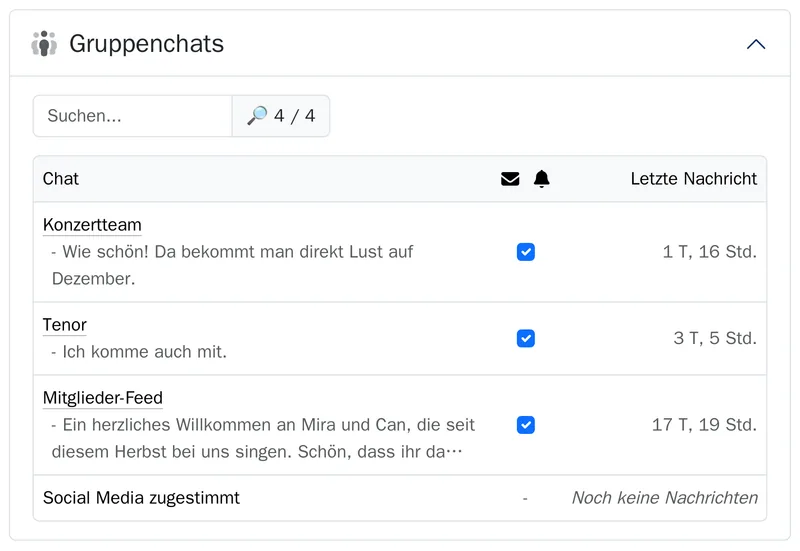The height and width of the screenshot is (551, 800).
Task: Open the Tenor chat
Action: pos(64,324)
